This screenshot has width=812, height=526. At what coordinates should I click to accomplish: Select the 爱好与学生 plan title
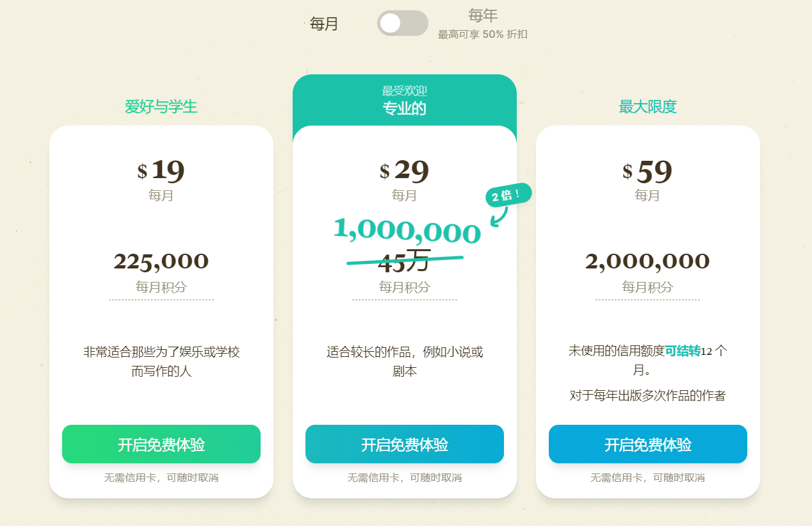pyautogui.click(x=161, y=107)
